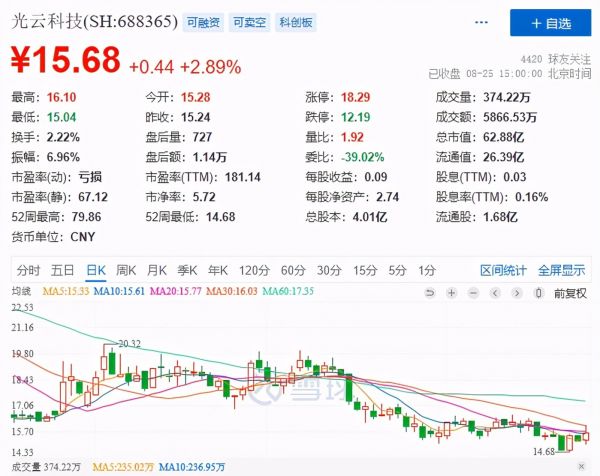Click the 可融资 tag
Viewport: 600px width, 476px height.
coord(203,23)
